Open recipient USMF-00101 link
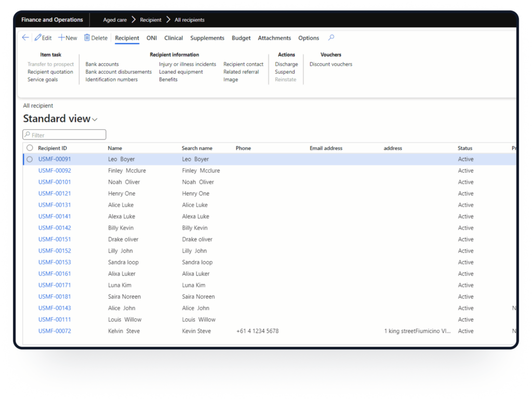532x399 pixels. coord(55,182)
